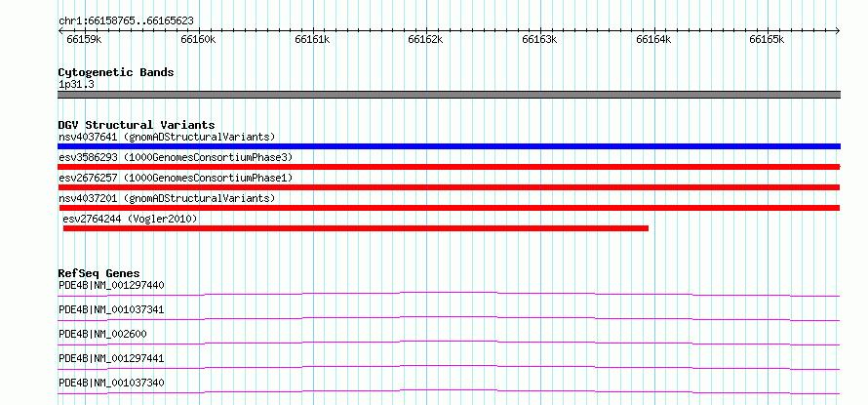Click the 66160k ruler tick label
The image size is (868, 405).
[x=198, y=39]
